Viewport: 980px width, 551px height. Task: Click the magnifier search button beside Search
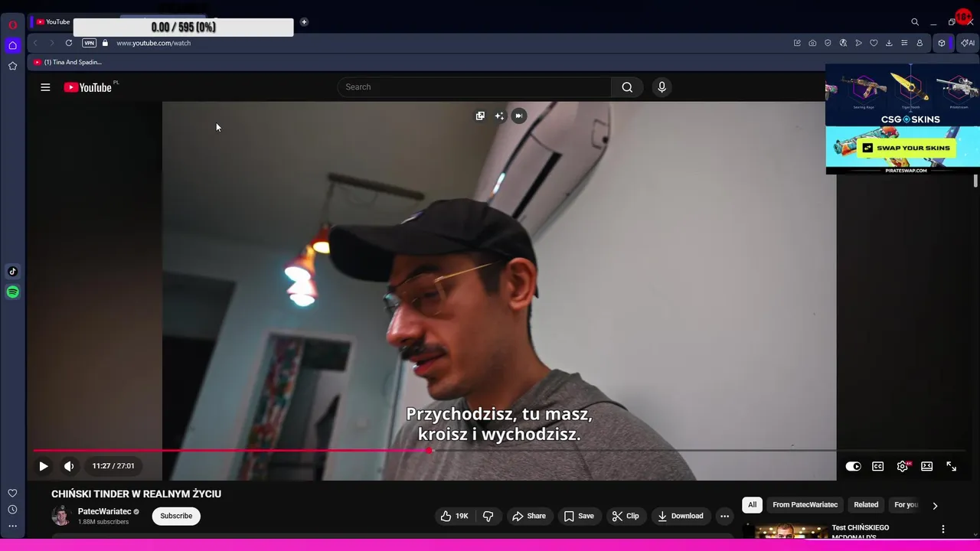(x=627, y=87)
